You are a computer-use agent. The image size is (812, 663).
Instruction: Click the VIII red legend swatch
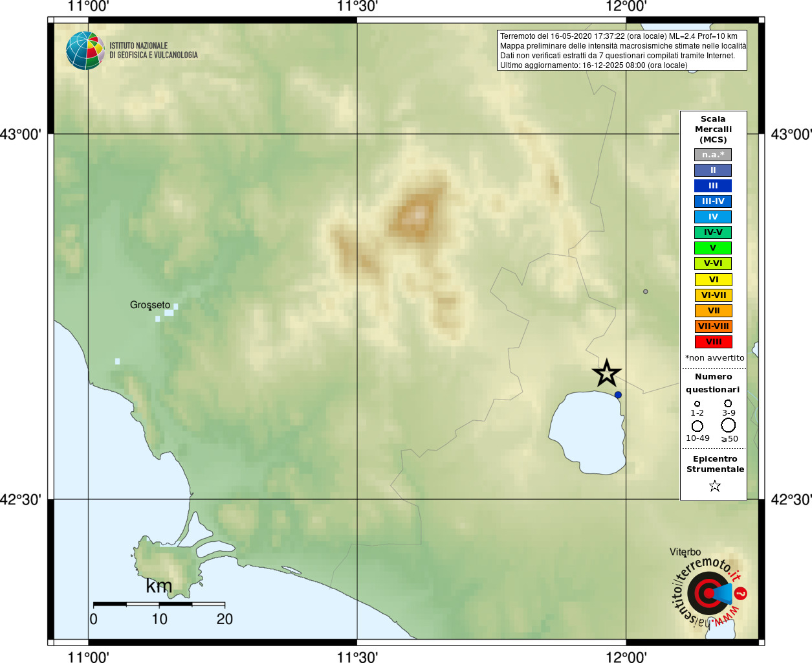[x=713, y=342]
